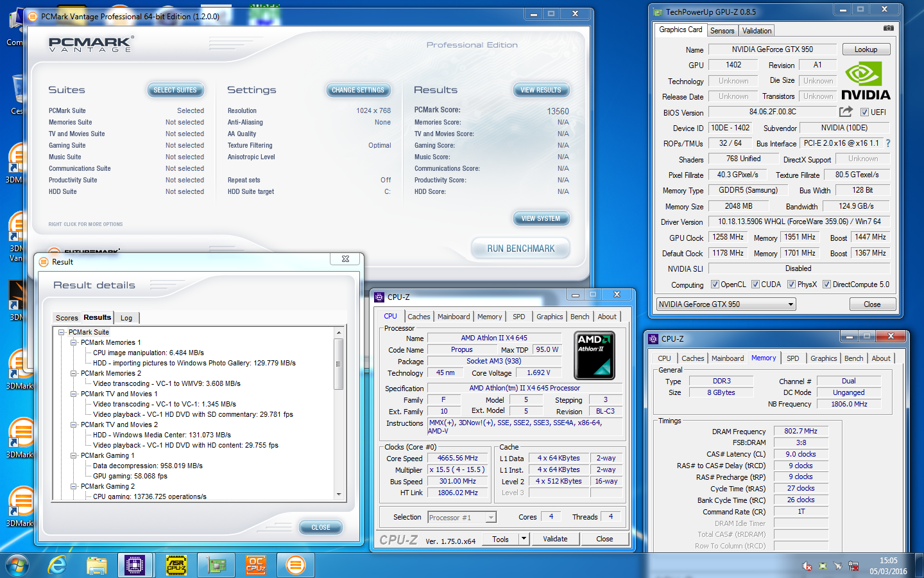Screen dimensions: 924x578
Task: Click the Bus Interface question mark in GPU-Z
Action: click(x=888, y=143)
